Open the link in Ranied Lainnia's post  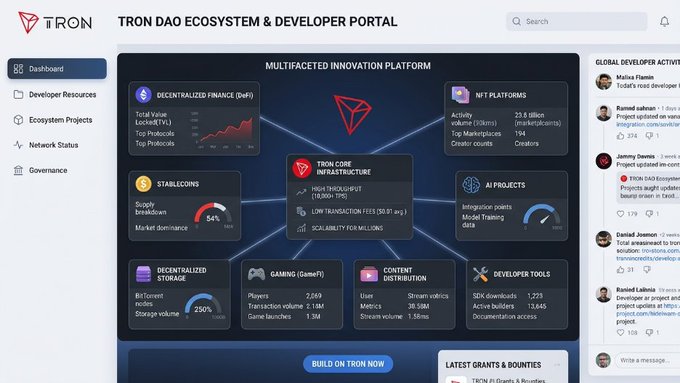(648, 309)
